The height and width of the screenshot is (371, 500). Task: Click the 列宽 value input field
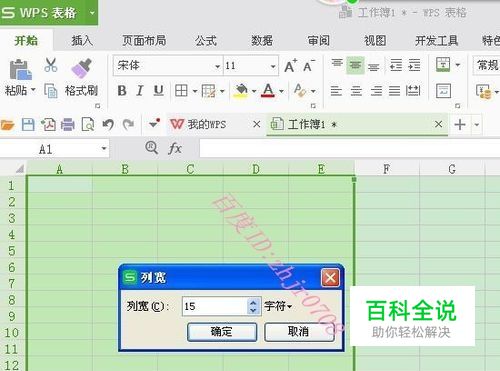(215, 306)
